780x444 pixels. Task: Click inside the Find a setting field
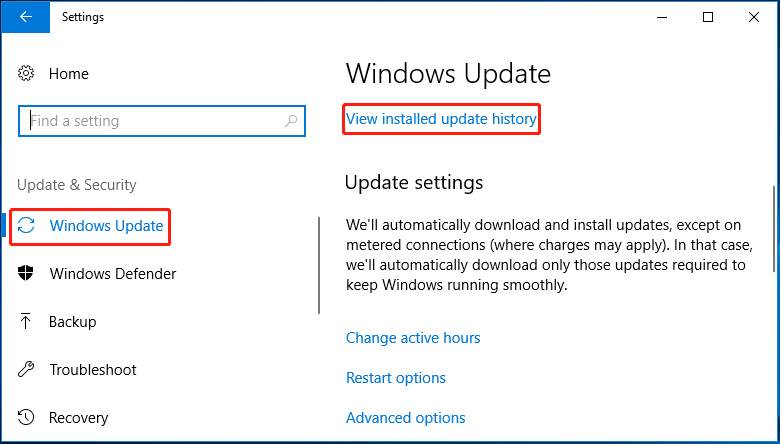(162, 121)
